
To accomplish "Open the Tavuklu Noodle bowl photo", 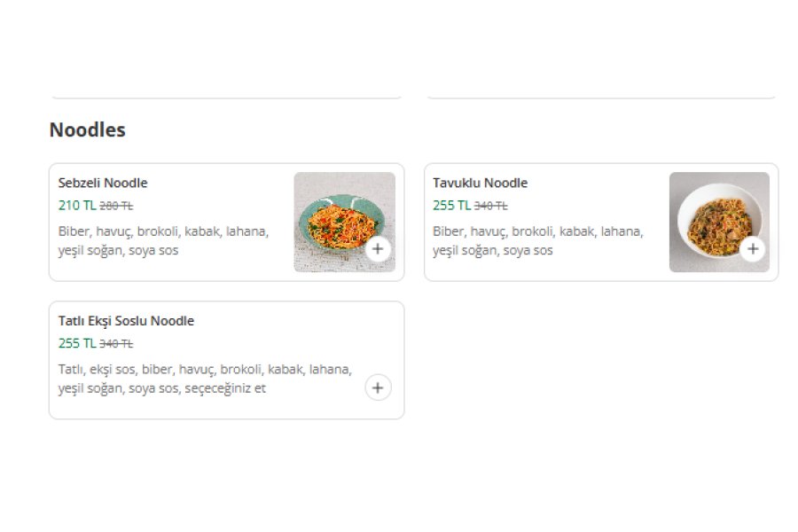I will [x=719, y=222].
